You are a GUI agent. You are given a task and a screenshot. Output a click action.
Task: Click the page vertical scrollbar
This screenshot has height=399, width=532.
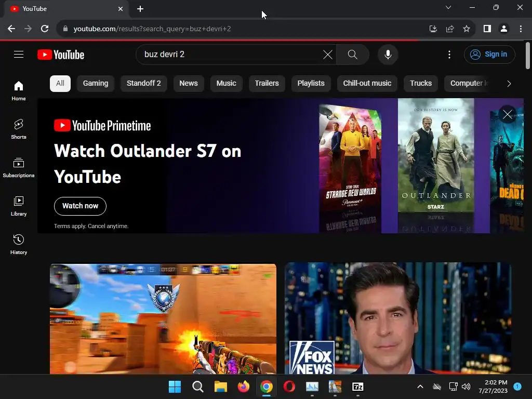pyautogui.click(x=528, y=55)
